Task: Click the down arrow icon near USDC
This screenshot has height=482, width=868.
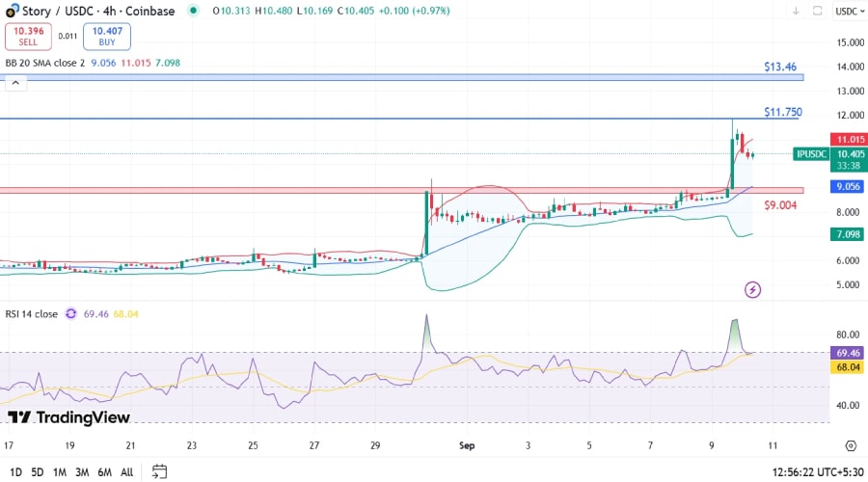Action: pos(796,11)
